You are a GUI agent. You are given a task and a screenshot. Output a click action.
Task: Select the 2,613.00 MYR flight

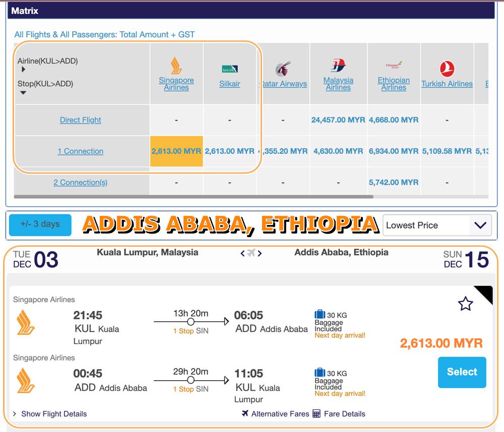tap(462, 372)
